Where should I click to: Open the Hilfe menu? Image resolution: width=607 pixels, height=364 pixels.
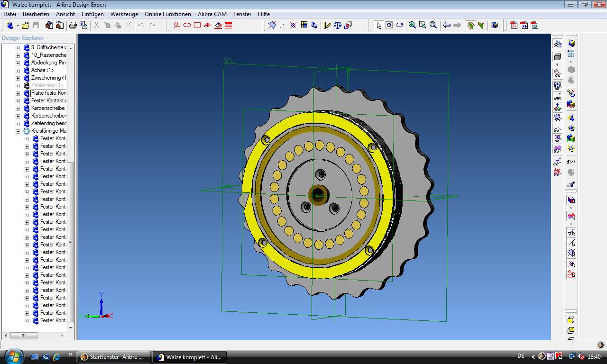point(264,14)
